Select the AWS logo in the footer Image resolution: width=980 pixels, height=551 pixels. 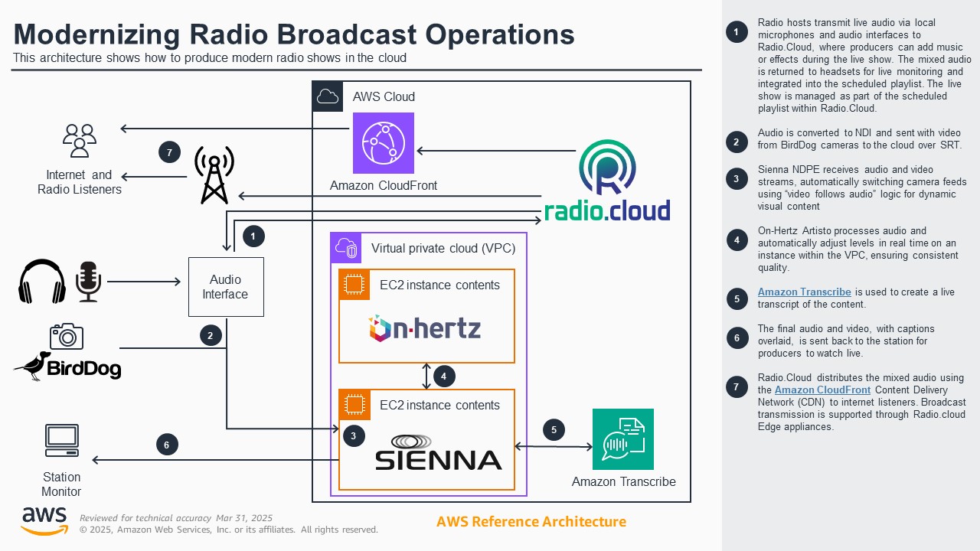tap(44, 519)
